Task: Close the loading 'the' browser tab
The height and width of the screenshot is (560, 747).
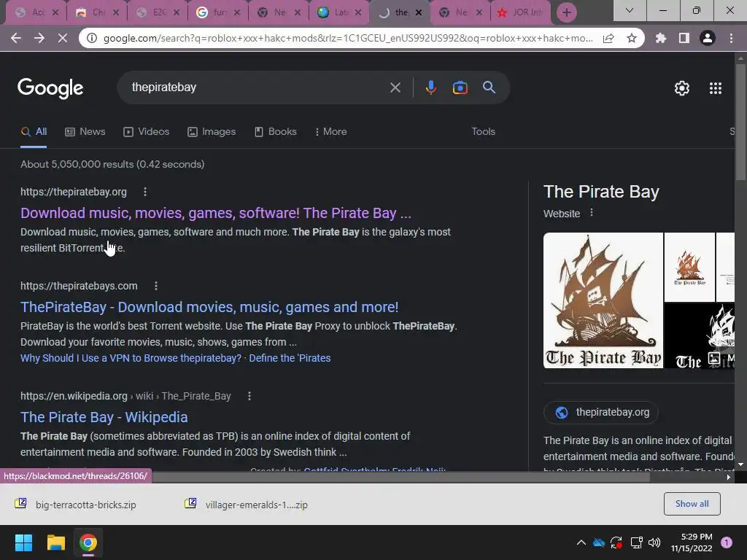Action: [x=419, y=12]
